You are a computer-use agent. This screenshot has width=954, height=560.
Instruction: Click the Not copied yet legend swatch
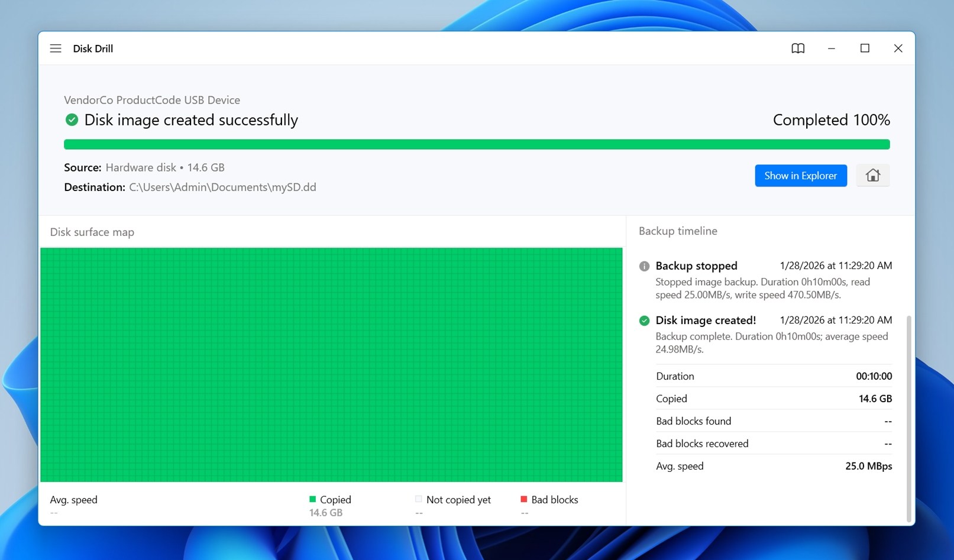tap(418, 499)
